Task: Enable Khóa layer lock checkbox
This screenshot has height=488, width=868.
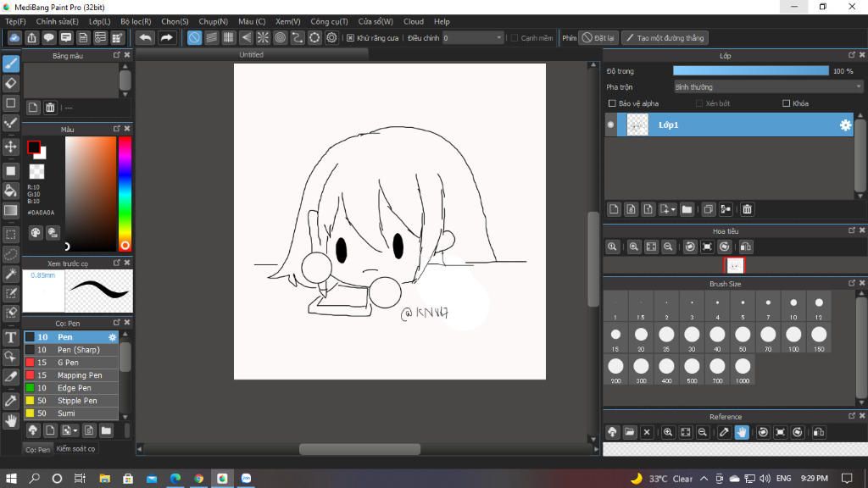Action: click(x=786, y=103)
